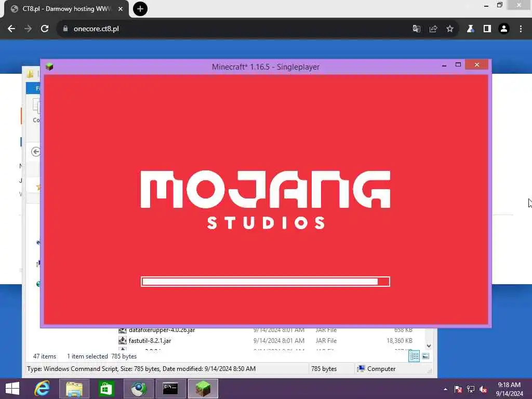This screenshot has width=532, height=399.
Task: Select the CT8.pl Darmowy hosting tab
Action: pos(66,9)
